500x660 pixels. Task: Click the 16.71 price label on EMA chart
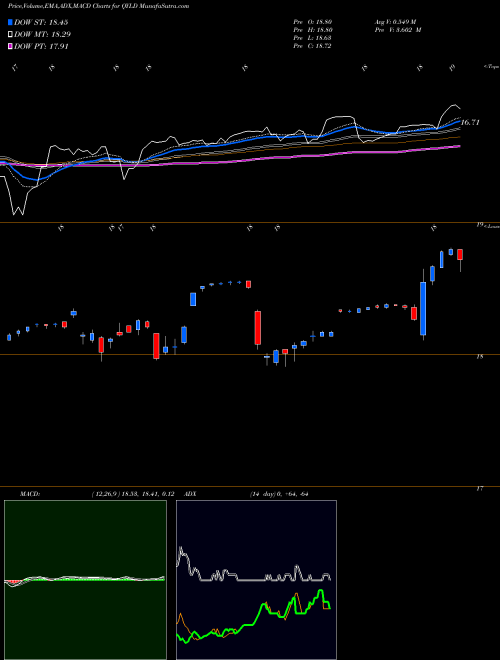tap(470, 122)
